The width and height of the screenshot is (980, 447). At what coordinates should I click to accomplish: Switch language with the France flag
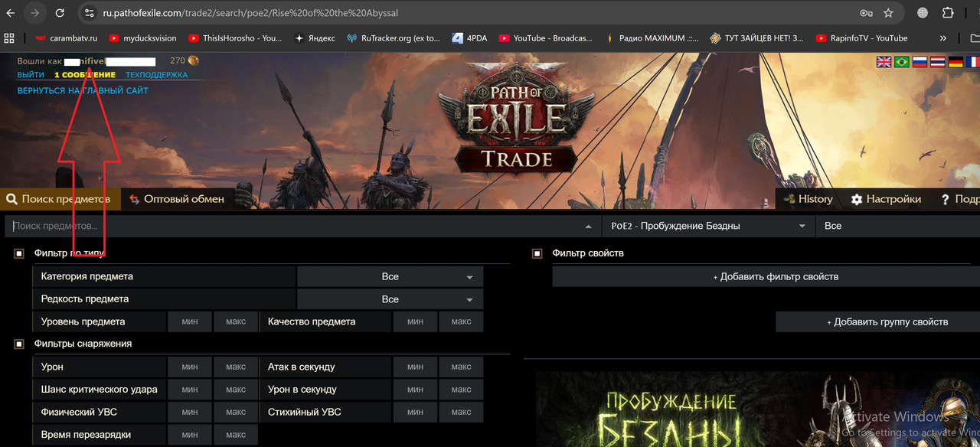click(973, 62)
